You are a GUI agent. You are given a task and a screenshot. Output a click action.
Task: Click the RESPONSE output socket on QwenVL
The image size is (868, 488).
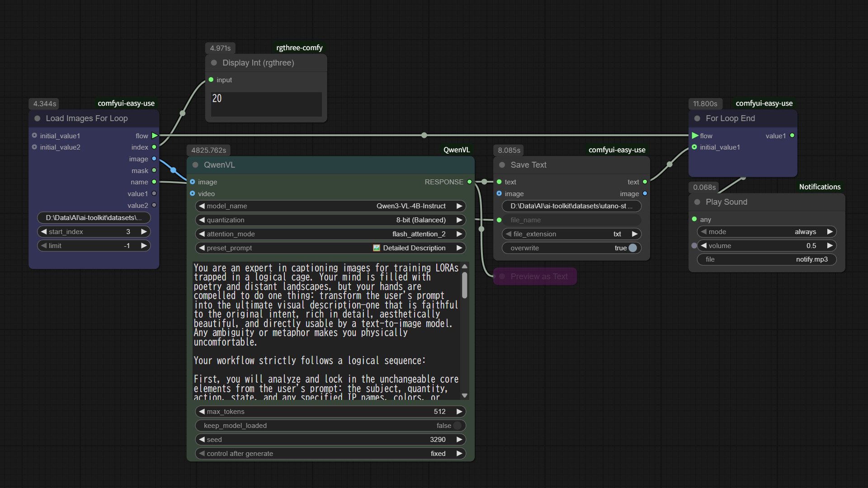(x=469, y=182)
